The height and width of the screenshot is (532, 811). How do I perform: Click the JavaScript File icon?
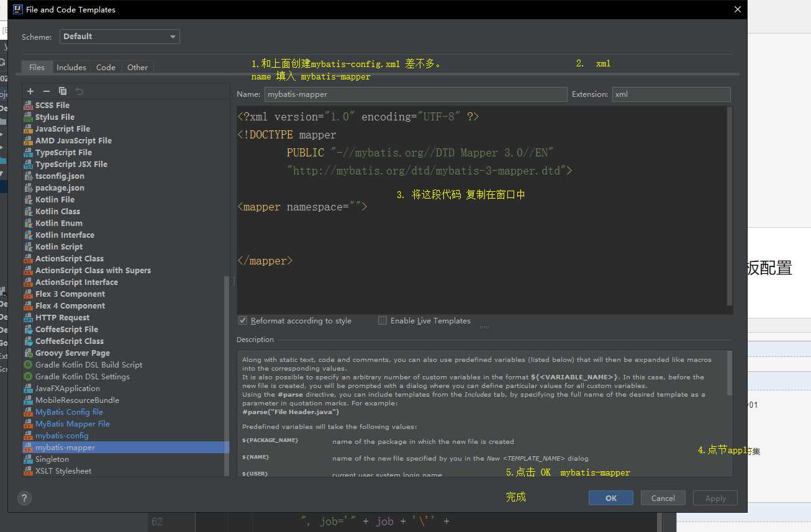[28, 129]
